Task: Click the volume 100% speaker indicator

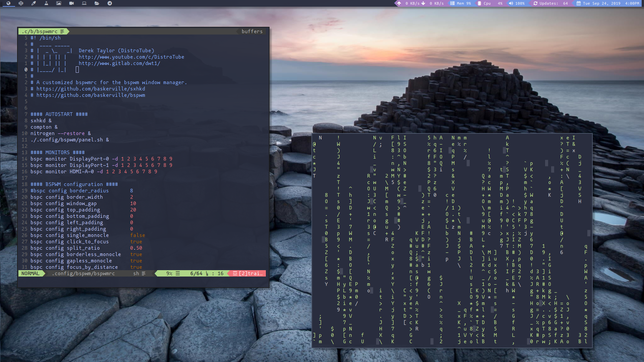Action: tap(517, 3)
